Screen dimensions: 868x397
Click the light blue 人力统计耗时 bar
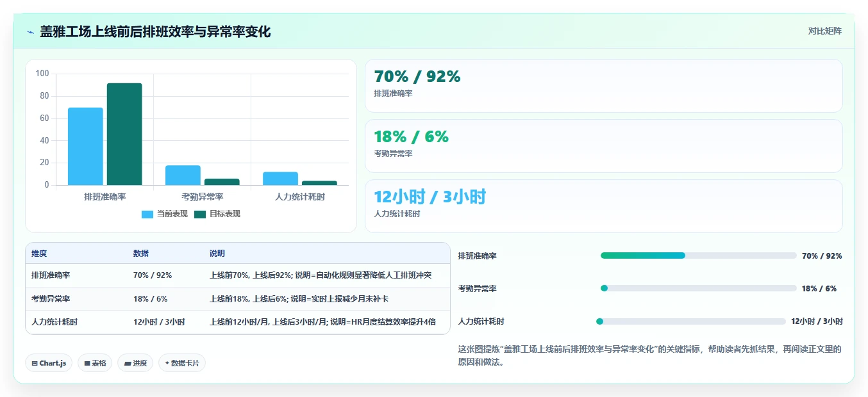click(280, 179)
